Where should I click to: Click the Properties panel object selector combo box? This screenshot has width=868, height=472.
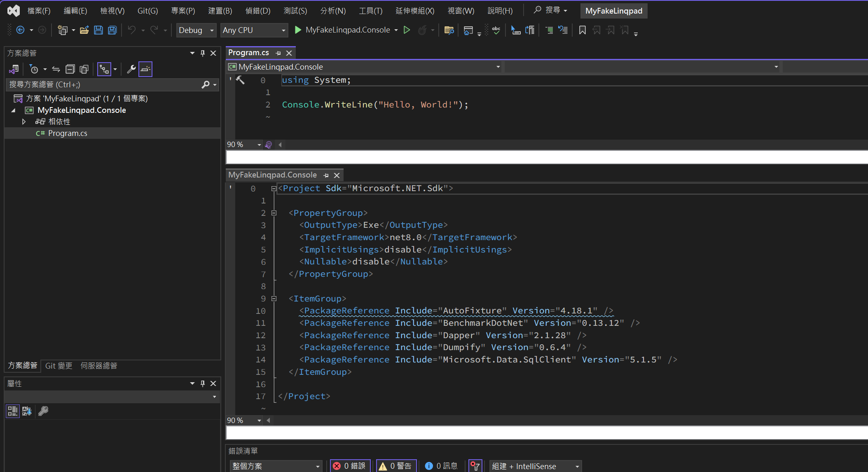pos(111,397)
